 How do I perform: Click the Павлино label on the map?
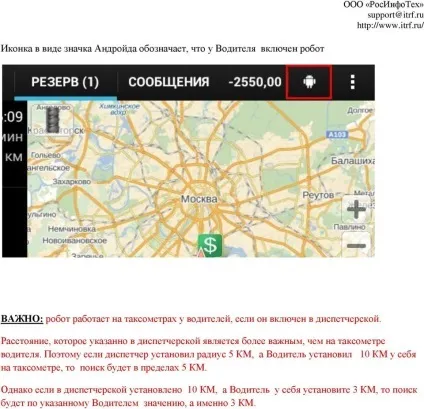click(x=349, y=227)
